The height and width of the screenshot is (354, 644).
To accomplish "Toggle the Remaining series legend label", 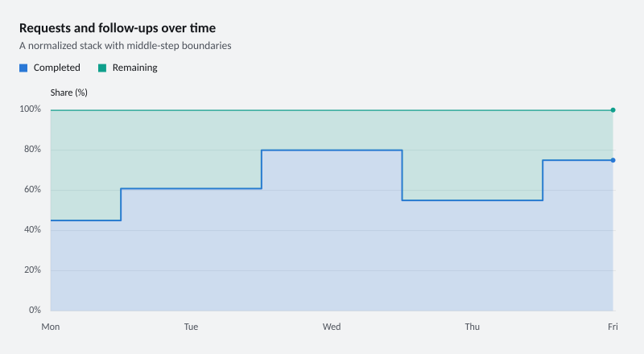I will (134, 68).
